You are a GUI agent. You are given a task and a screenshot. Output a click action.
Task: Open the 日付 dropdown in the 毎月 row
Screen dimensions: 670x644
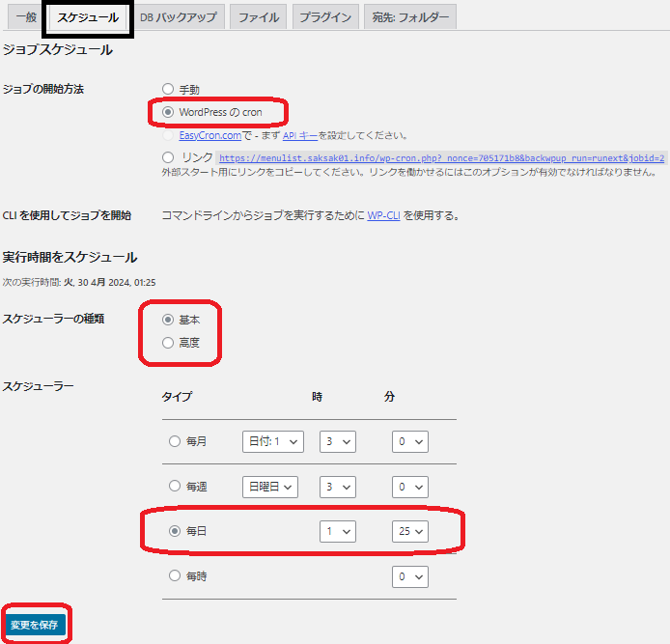[x=272, y=441]
